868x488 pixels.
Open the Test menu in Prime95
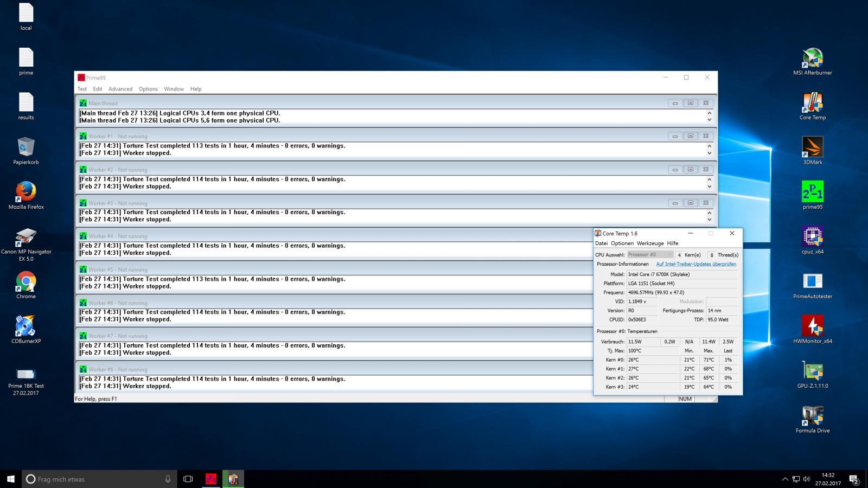tap(82, 89)
